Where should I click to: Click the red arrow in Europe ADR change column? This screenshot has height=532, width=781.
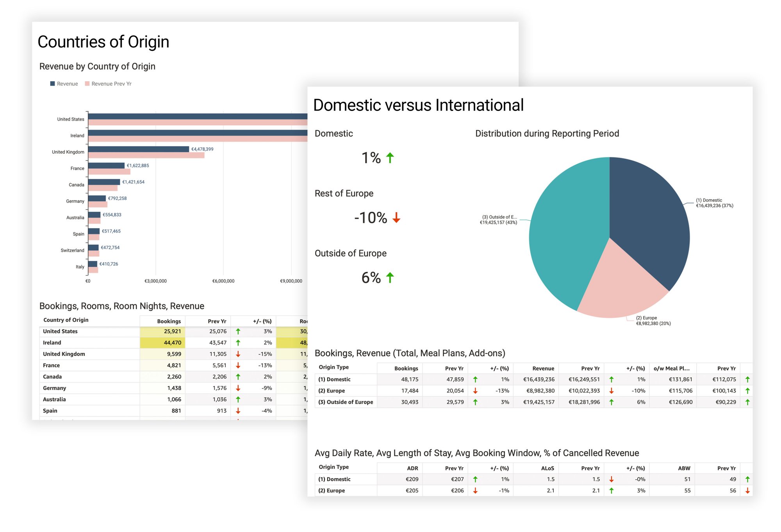tap(475, 491)
